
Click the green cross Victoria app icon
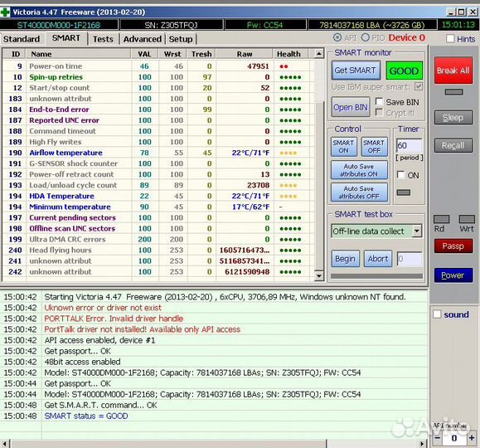pyautogui.click(x=5, y=12)
